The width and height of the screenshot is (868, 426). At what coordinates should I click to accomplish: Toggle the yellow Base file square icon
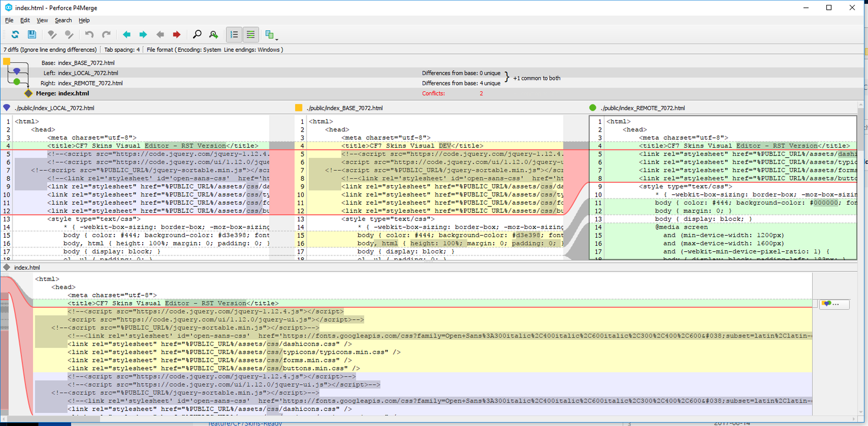7,61
